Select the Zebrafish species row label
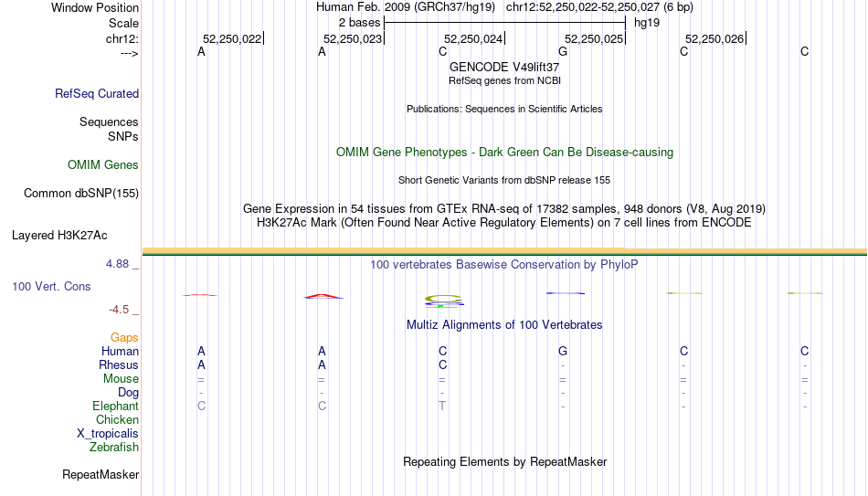Viewport: 868px width, 496px height. (114, 448)
